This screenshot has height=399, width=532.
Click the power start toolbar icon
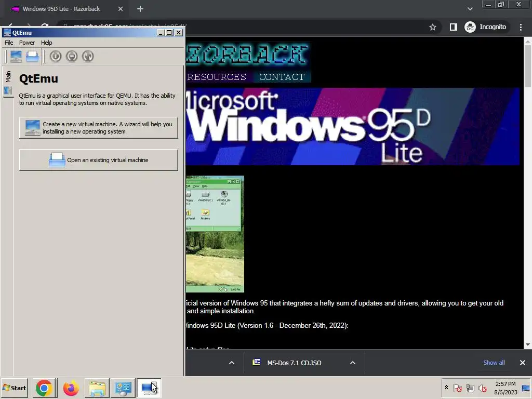click(56, 56)
